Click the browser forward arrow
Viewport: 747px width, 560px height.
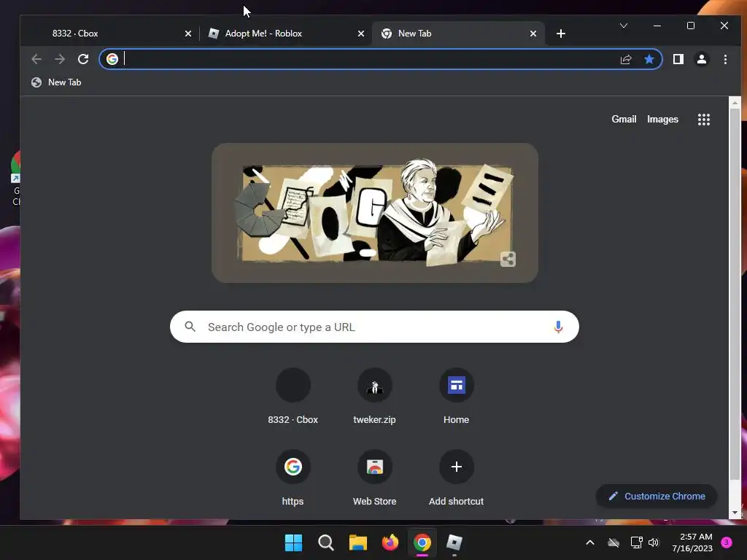(x=60, y=59)
